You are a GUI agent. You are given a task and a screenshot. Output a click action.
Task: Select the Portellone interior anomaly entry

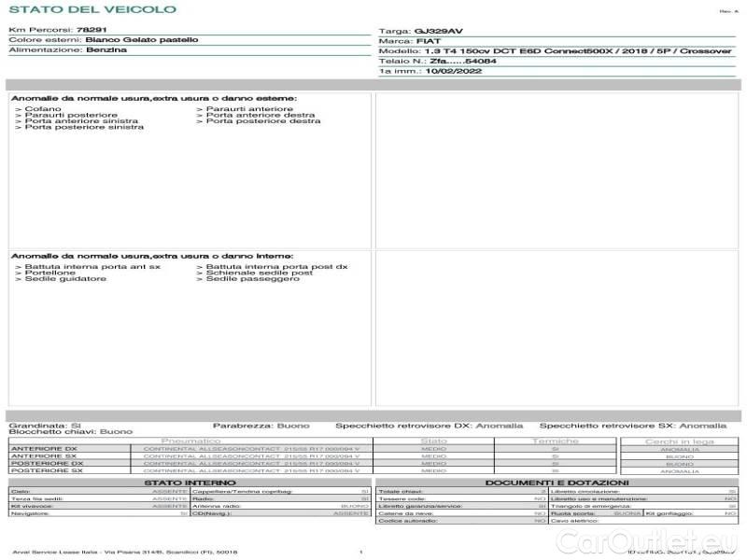[x=50, y=273]
